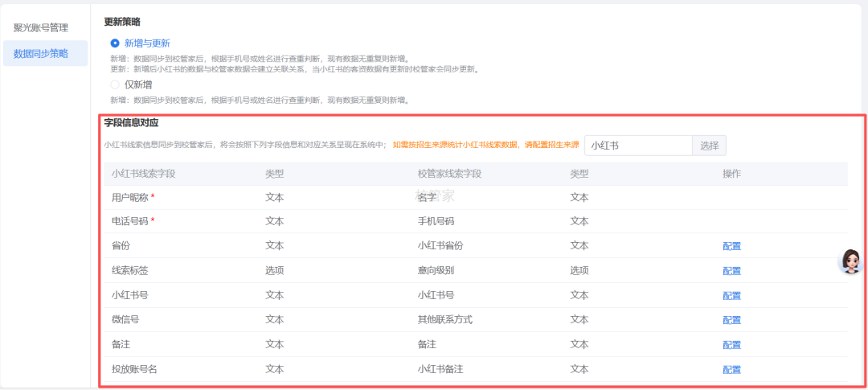Focus the 招生来源 input showing 小红书

coord(638,146)
